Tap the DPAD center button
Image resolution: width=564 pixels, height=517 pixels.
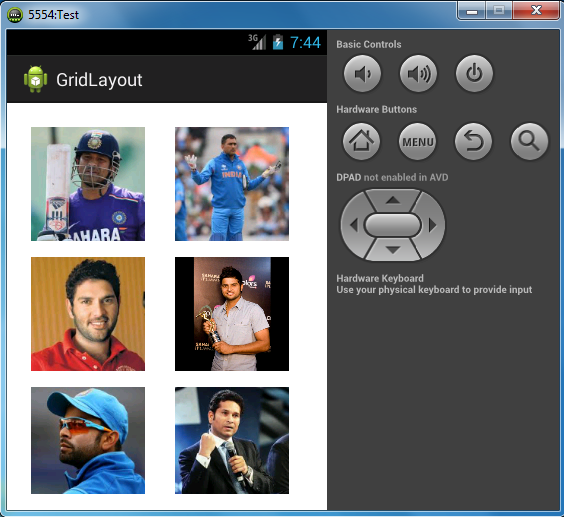(x=393, y=225)
